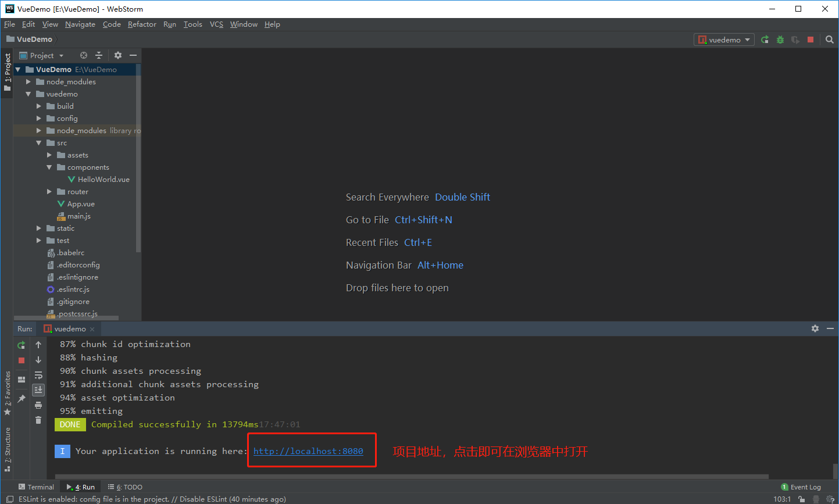Switch to the Terminal tool tab
Screen dimensions: 839x504
pyautogui.click(x=36, y=487)
